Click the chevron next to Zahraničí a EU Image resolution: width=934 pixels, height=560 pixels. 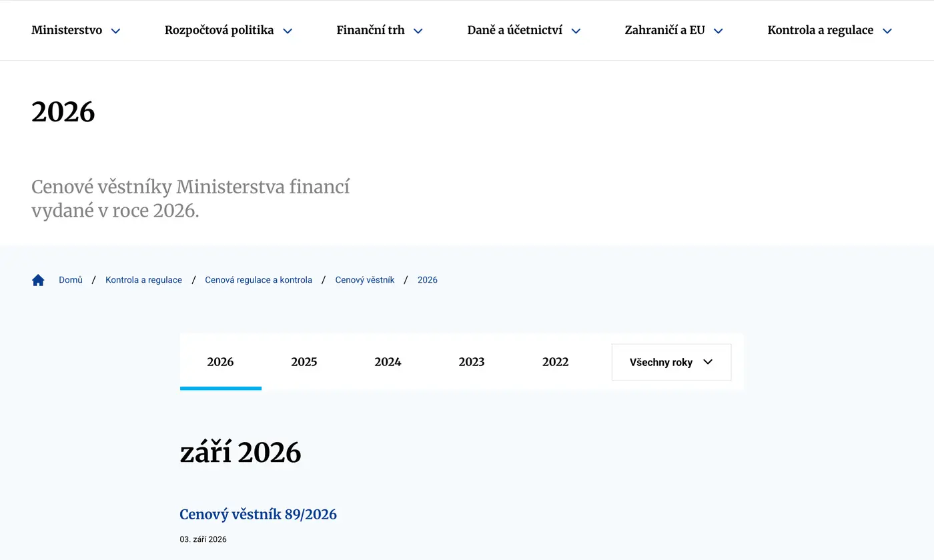coord(719,31)
